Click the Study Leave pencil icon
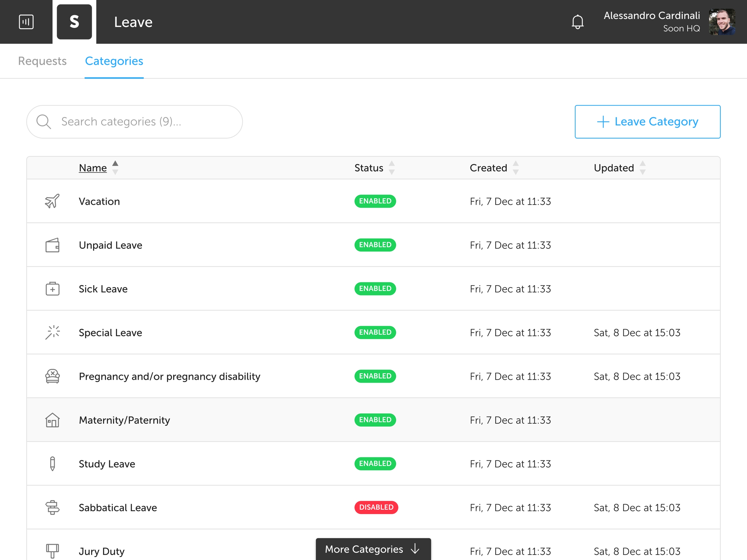 [x=52, y=464]
